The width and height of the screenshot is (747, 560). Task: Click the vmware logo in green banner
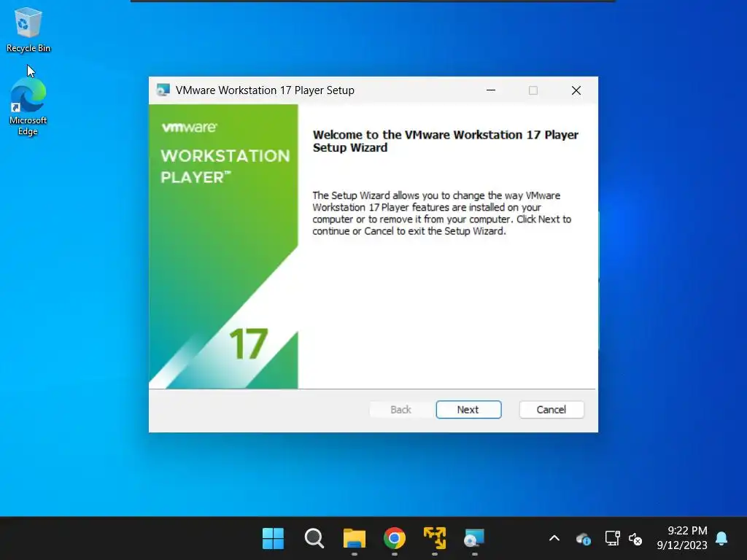coord(189,127)
